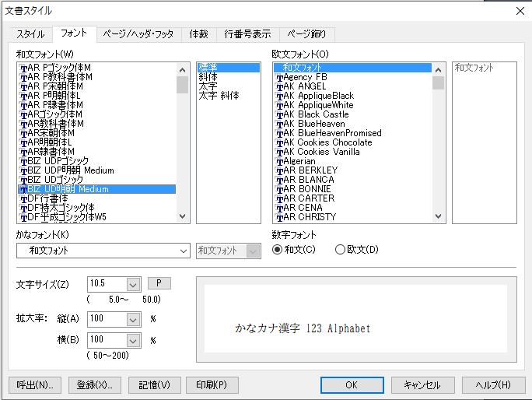
Task: Select 和文(C) number font radio button
Action: 278,250
